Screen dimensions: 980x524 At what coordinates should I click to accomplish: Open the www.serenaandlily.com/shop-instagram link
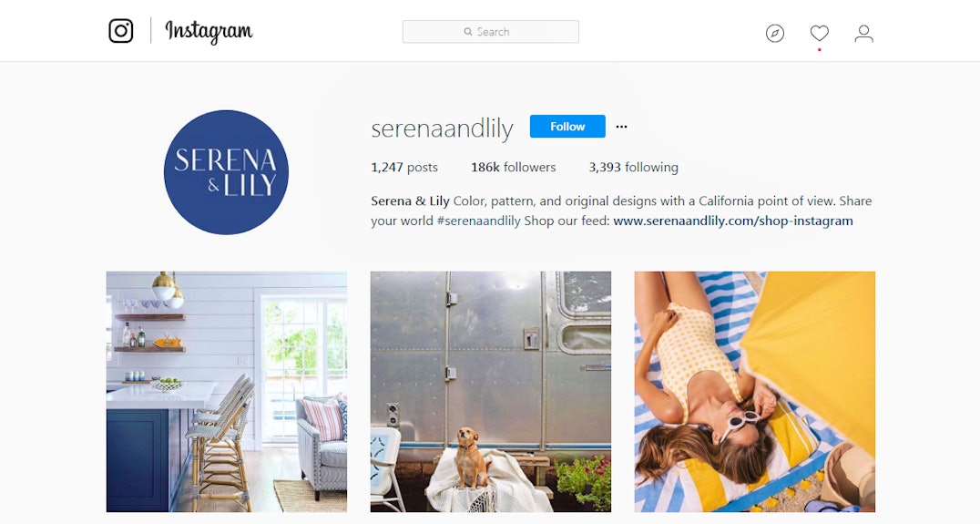pos(733,221)
